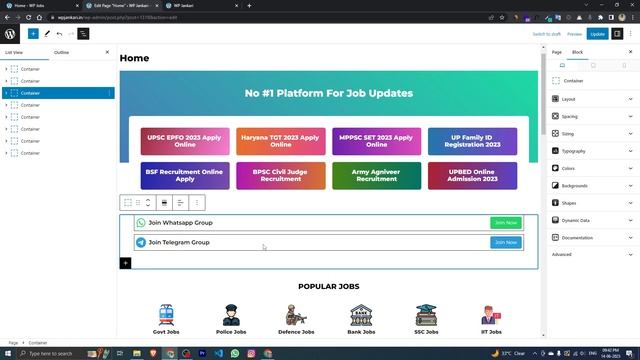The height and width of the screenshot is (360, 640).
Task: Click the Bank Jobs building icon
Action: (x=361, y=315)
